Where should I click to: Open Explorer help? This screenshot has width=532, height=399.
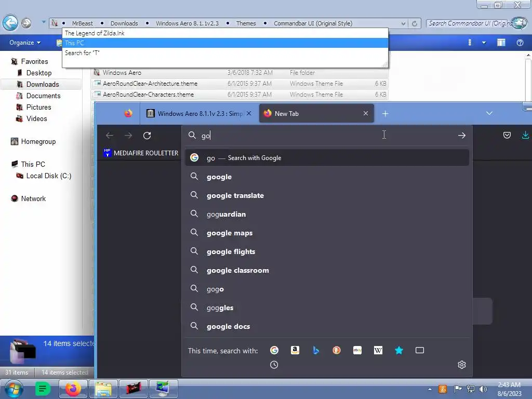pyautogui.click(x=520, y=43)
